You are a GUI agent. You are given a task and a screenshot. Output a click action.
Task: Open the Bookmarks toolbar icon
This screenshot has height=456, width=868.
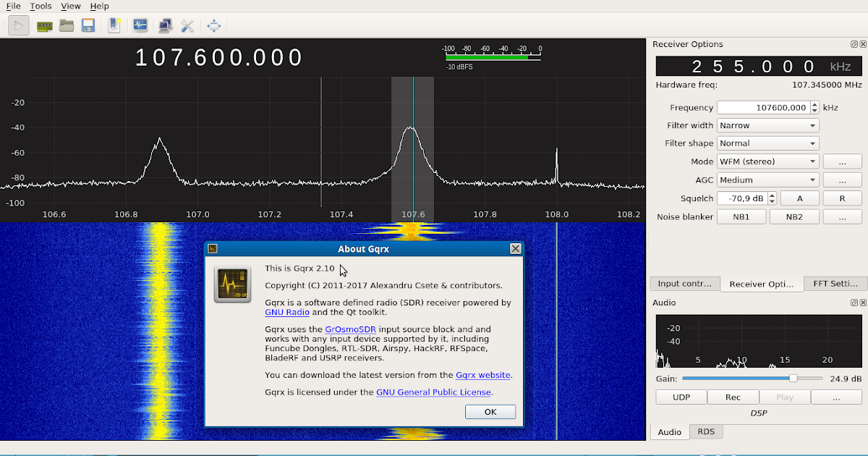point(112,25)
